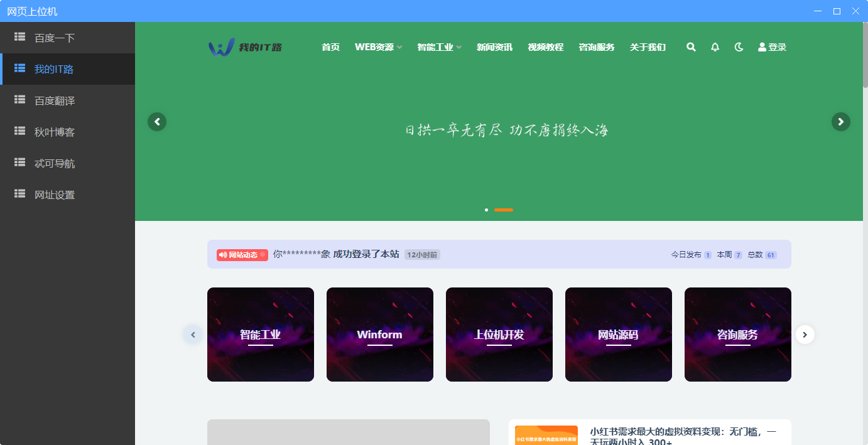
Task: Select the orange active carousel indicator
Action: pos(503,210)
